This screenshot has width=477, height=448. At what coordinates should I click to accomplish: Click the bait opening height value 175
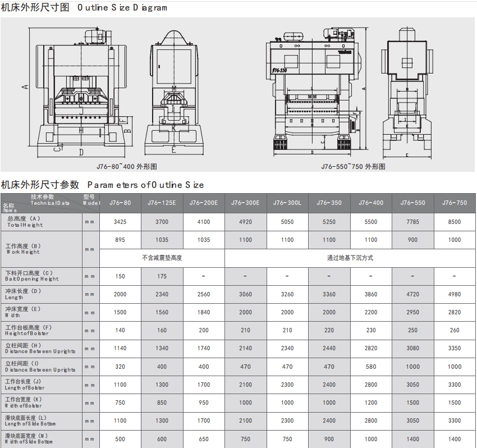click(x=162, y=276)
